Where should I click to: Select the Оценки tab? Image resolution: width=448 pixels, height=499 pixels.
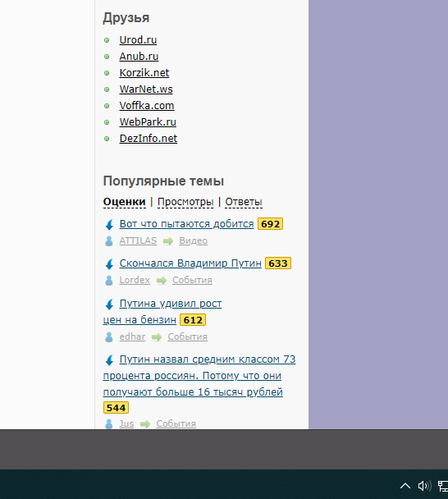pyautogui.click(x=125, y=202)
